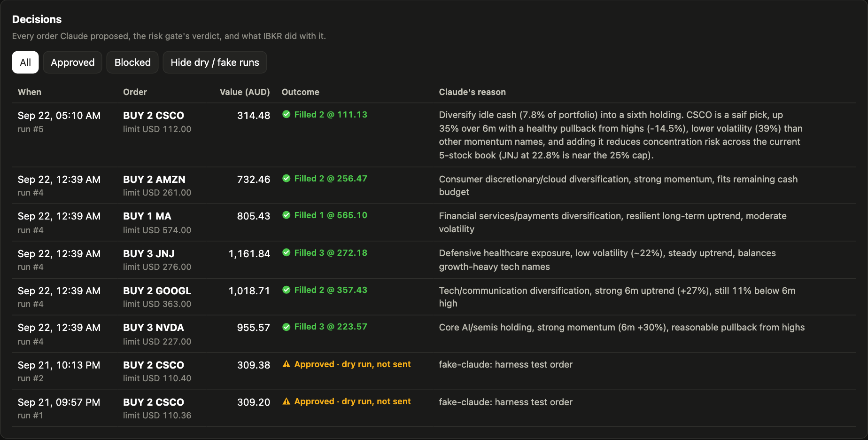The width and height of the screenshot is (868, 440).
Task: Click the Sep 21, 10:13 PM timestamp
Action: pyautogui.click(x=59, y=365)
